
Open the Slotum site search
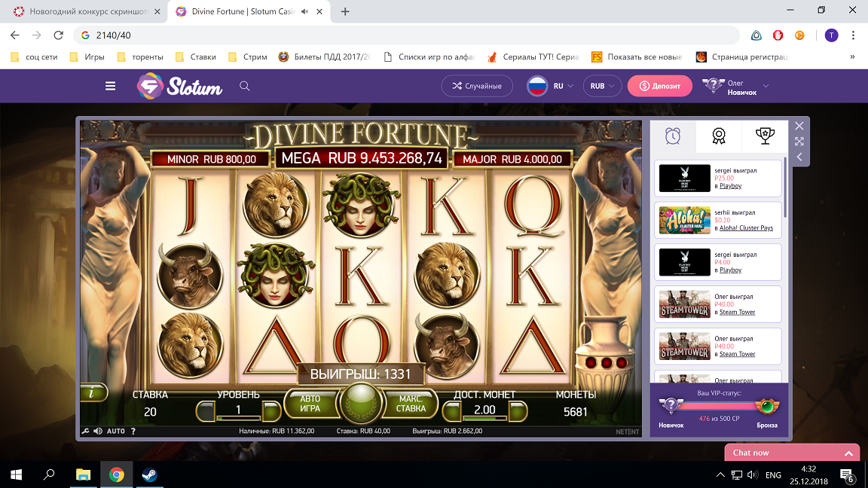pyautogui.click(x=244, y=86)
